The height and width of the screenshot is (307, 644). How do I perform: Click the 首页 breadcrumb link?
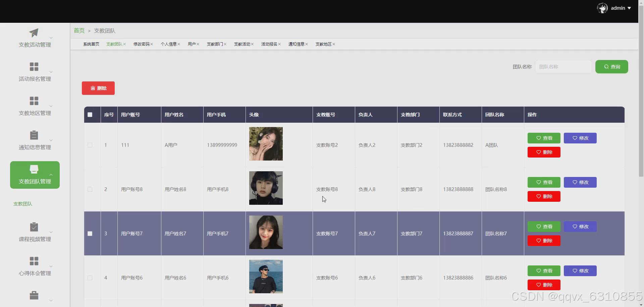[79, 30]
